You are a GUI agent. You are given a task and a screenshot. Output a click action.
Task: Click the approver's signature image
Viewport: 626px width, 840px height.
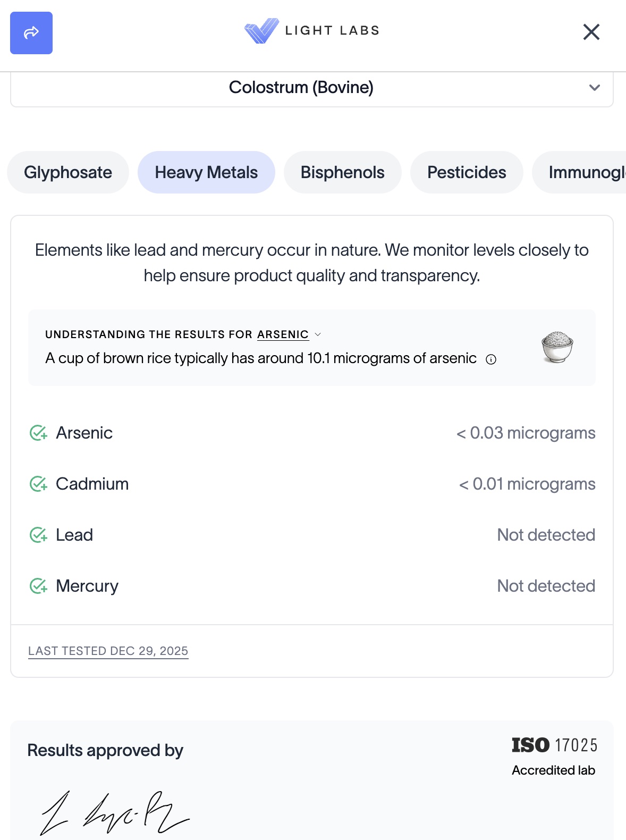pyautogui.click(x=114, y=813)
